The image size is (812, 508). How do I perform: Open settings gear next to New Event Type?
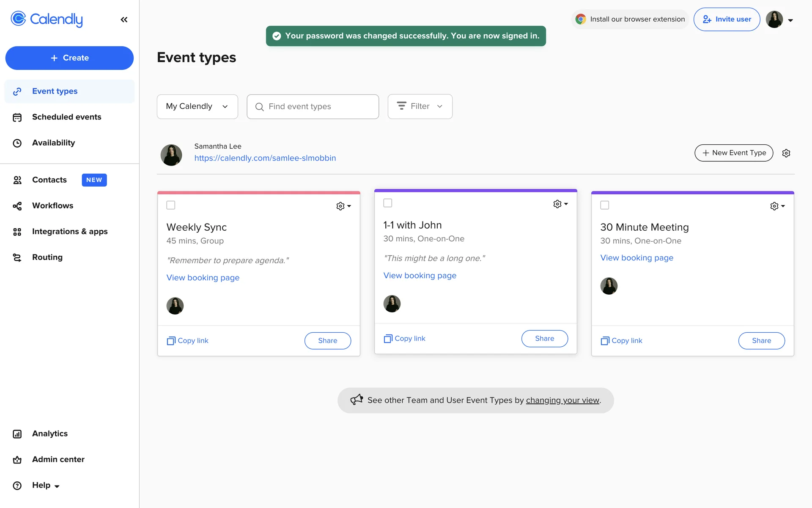786,153
